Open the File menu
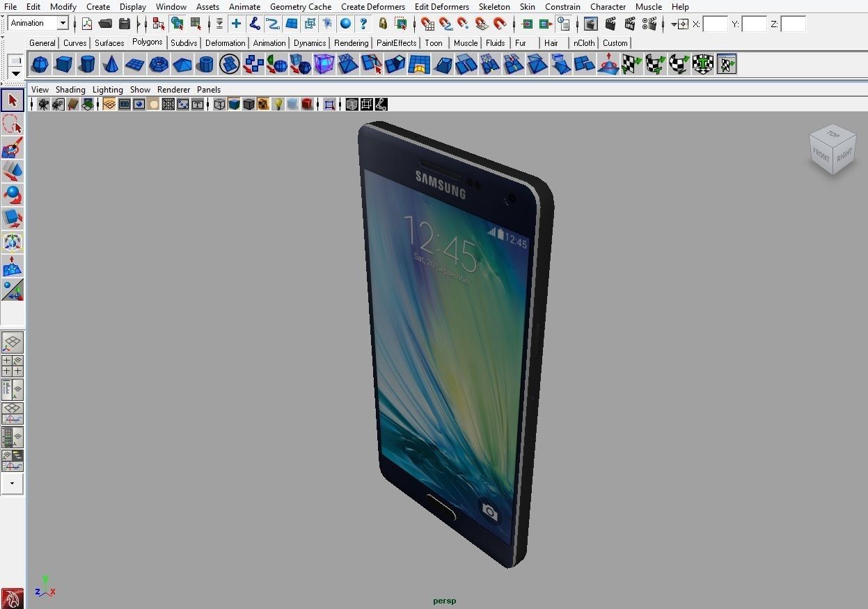Image resolution: width=868 pixels, height=609 pixels. (10, 7)
